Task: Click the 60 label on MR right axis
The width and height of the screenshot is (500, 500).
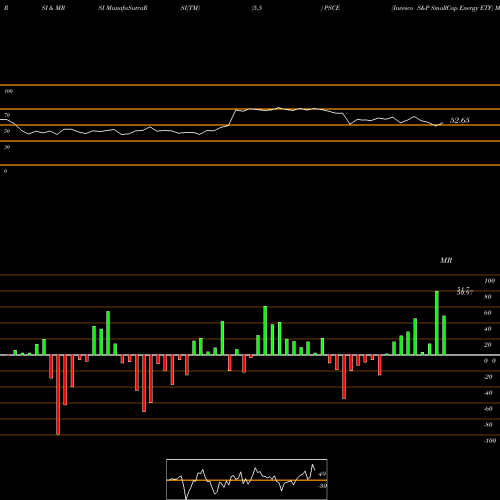Action: tap(488, 313)
